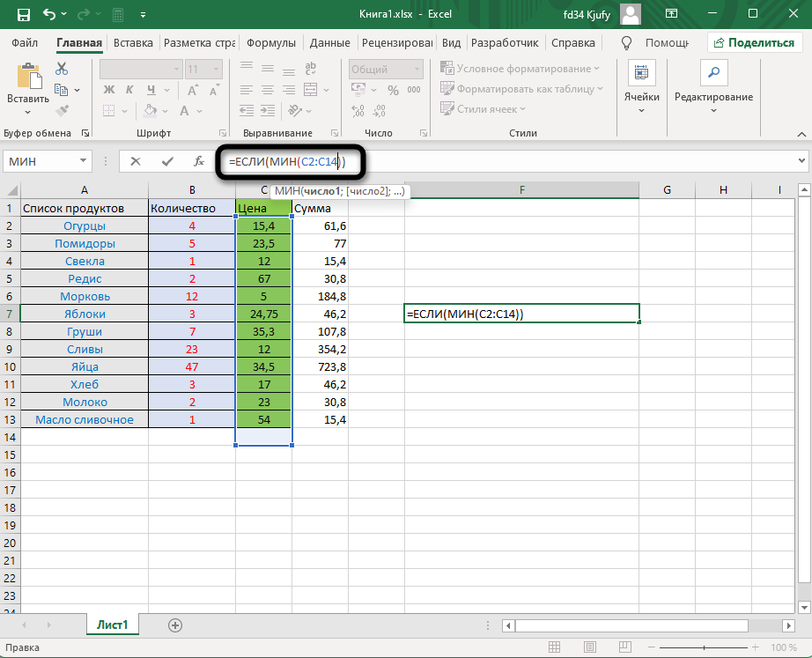Click the Format Painter brush icon
The width and height of the screenshot is (812, 658).
[x=62, y=110]
